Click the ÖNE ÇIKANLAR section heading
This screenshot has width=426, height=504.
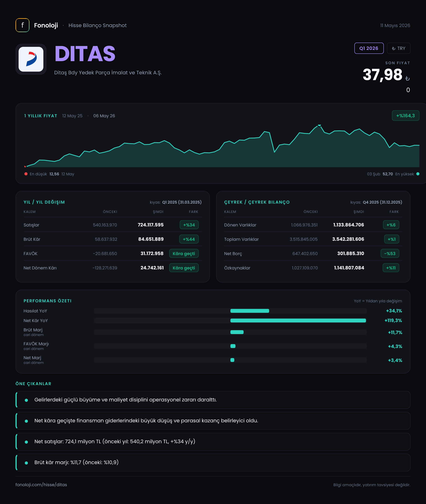click(x=33, y=384)
